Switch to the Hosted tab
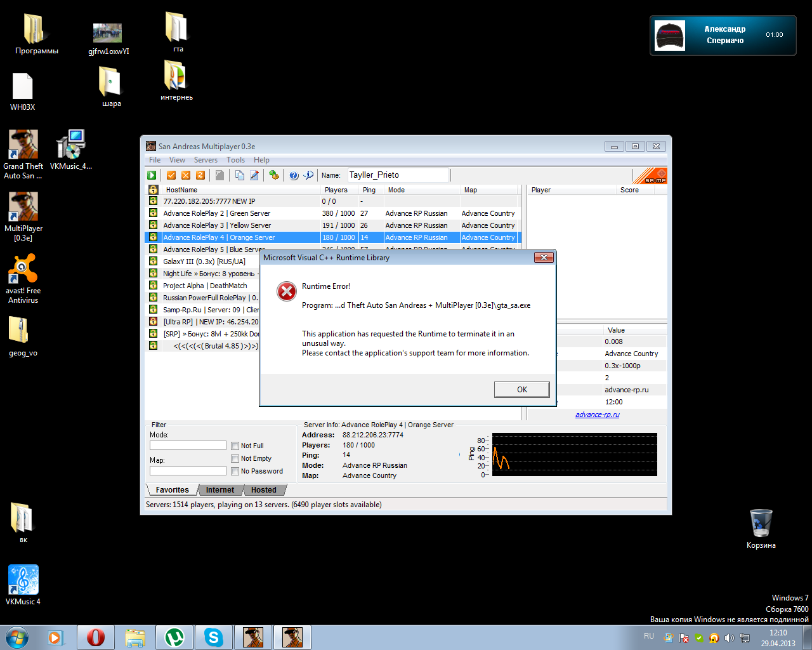Screen dimensions: 812x650 [263, 490]
